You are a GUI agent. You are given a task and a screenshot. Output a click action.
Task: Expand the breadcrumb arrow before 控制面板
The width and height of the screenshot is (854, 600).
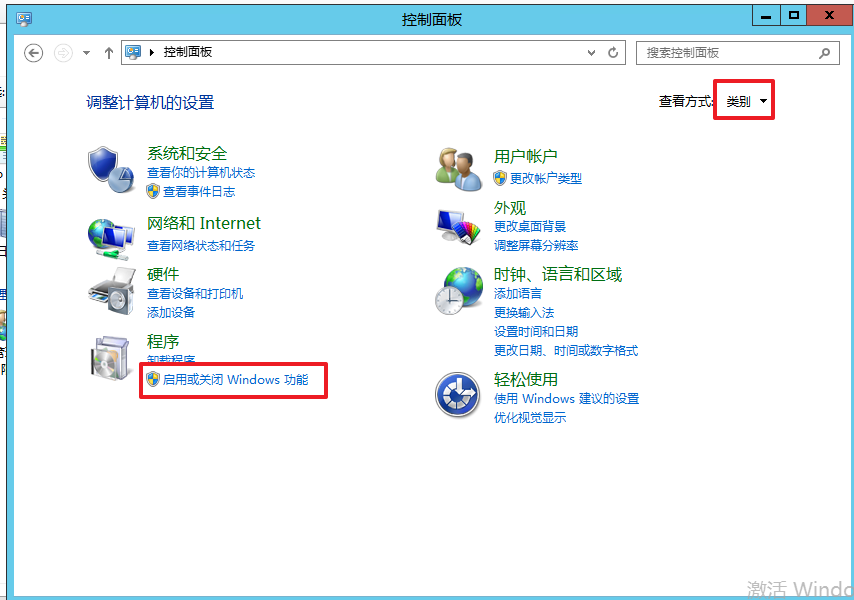152,52
